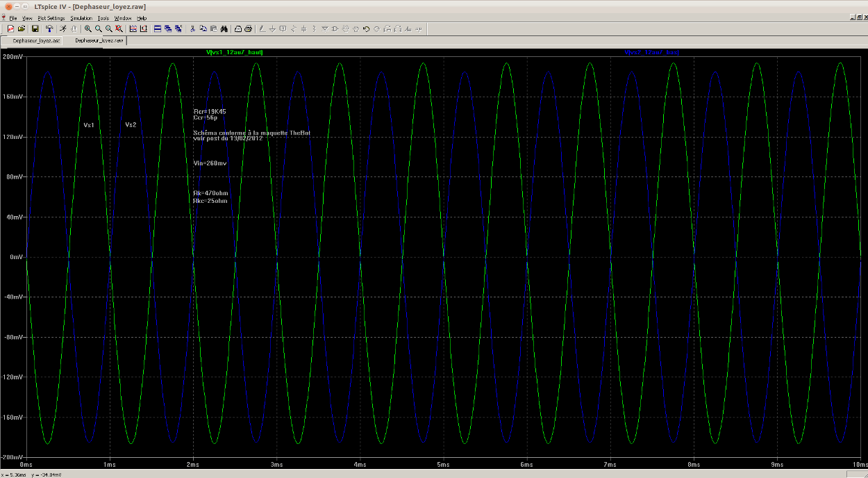Click the Vs2 annotation on the plot
This screenshot has height=478, width=868.
point(131,124)
